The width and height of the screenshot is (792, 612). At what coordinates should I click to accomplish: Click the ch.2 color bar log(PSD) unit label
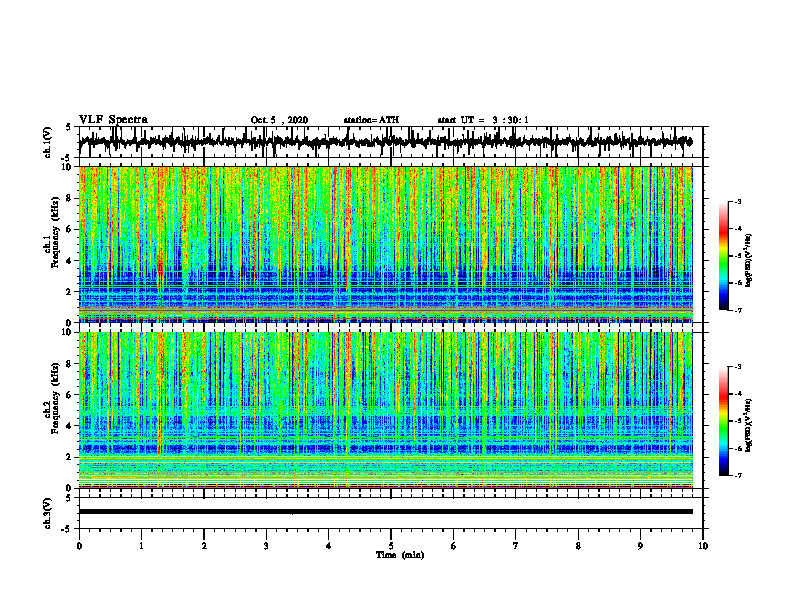[x=749, y=426]
